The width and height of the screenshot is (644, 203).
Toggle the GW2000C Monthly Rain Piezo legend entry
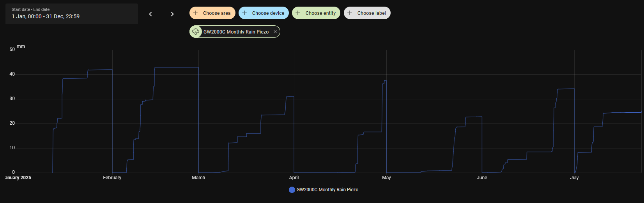click(324, 190)
